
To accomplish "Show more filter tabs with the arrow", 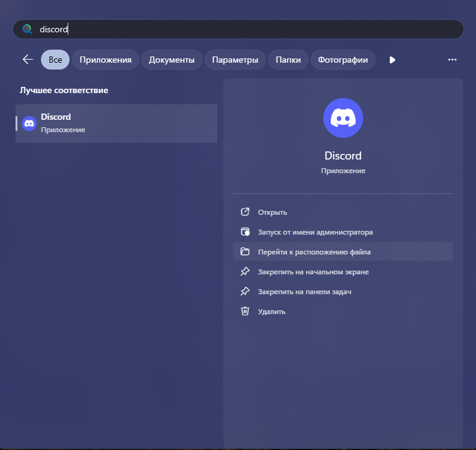I will [392, 60].
